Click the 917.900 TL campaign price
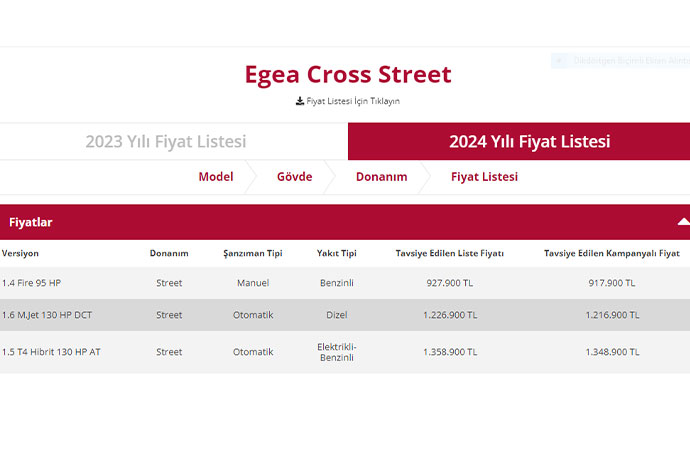Image resolution: width=690 pixels, height=450 pixels. [611, 283]
